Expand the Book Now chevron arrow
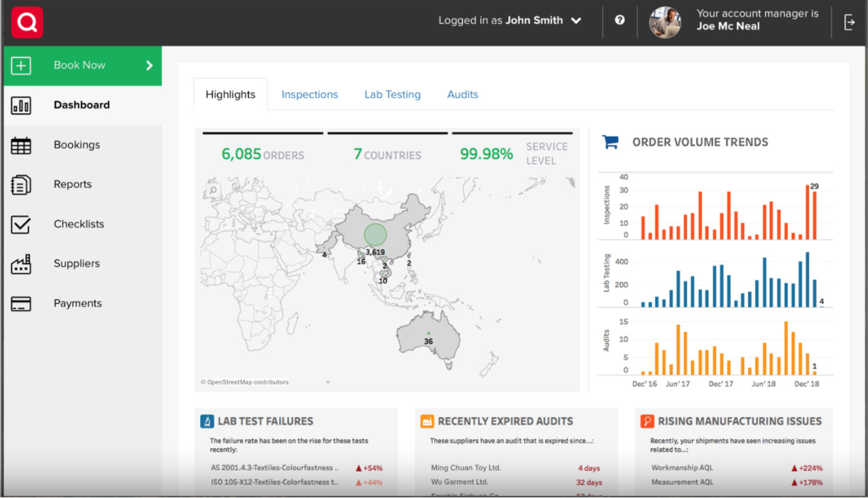This screenshot has width=868, height=498. click(x=149, y=65)
